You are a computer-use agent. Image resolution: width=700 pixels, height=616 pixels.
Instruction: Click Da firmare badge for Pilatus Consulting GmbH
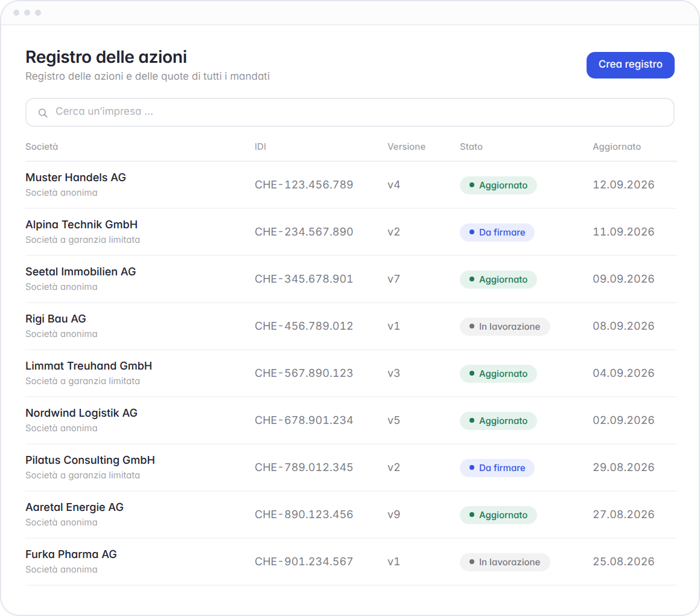497,468
